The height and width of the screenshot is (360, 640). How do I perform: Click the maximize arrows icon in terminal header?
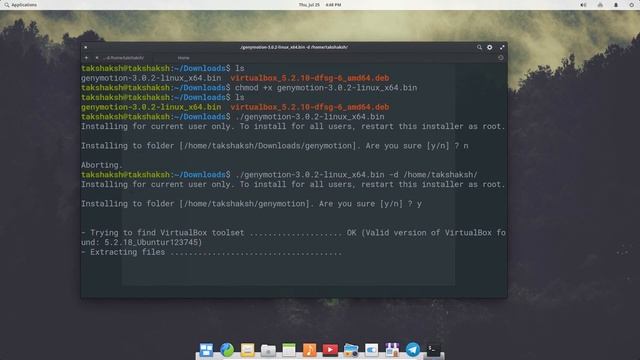pos(502,47)
